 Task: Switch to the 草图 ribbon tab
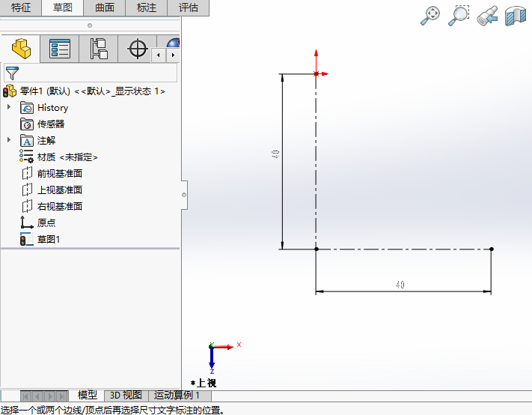pos(62,7)
